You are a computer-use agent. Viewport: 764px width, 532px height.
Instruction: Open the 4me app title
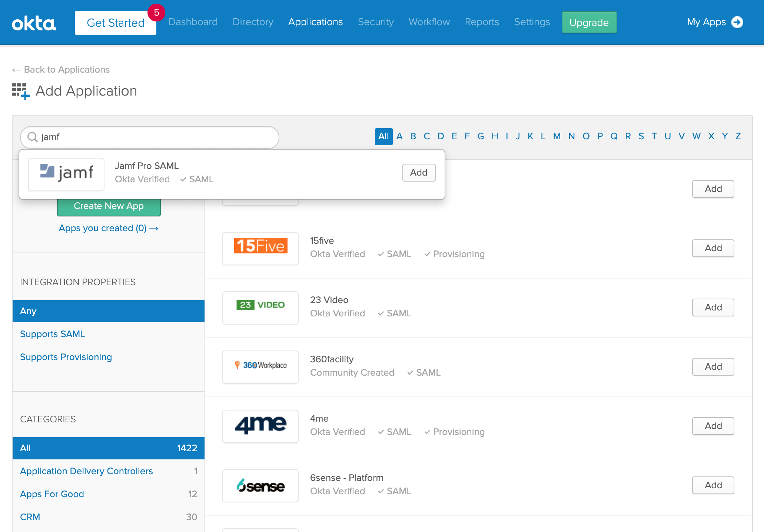pyautogui.click(x=319, y=419)
